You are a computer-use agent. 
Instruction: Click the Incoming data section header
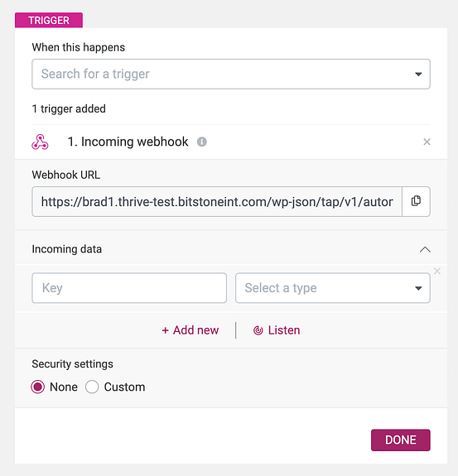pyautogui.click(x=231, y=249)
